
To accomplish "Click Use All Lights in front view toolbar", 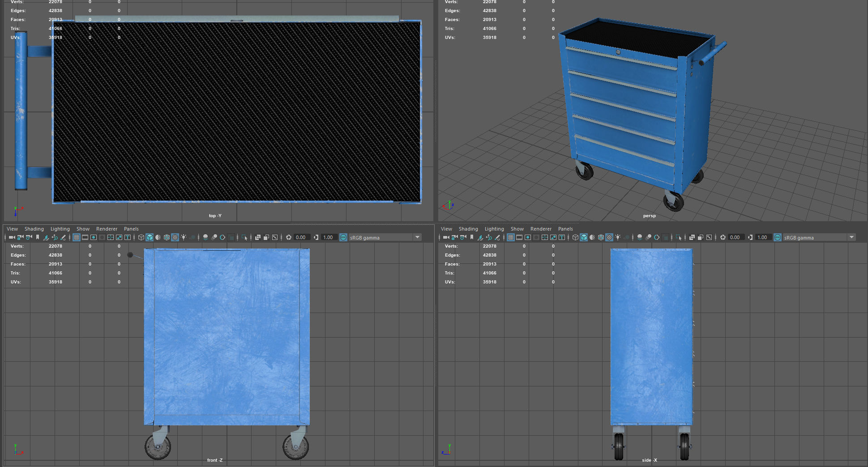I will (x=184, y=237).
